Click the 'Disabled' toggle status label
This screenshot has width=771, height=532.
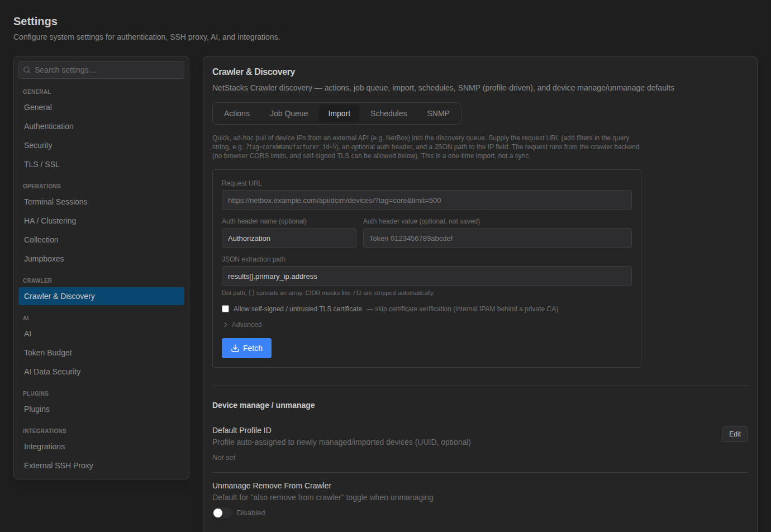point(251,513)
